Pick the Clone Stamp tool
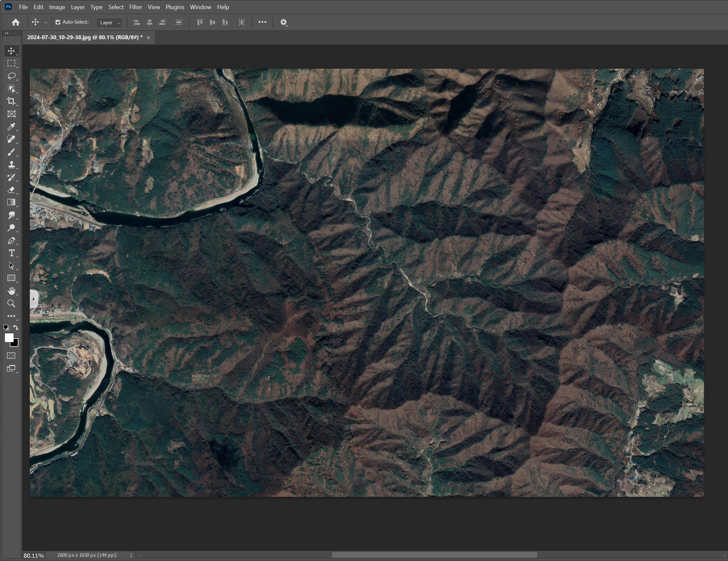Screen dimensions: 728x561 [11, 165]
